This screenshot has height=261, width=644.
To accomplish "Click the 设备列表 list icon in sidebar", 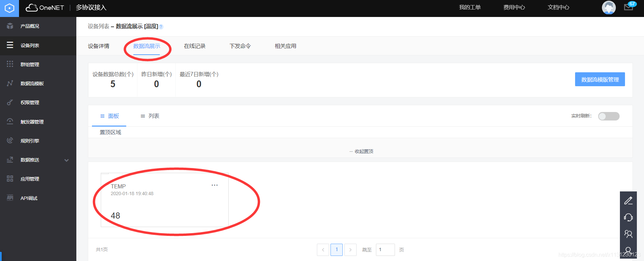I will click(x=10, y=45).
